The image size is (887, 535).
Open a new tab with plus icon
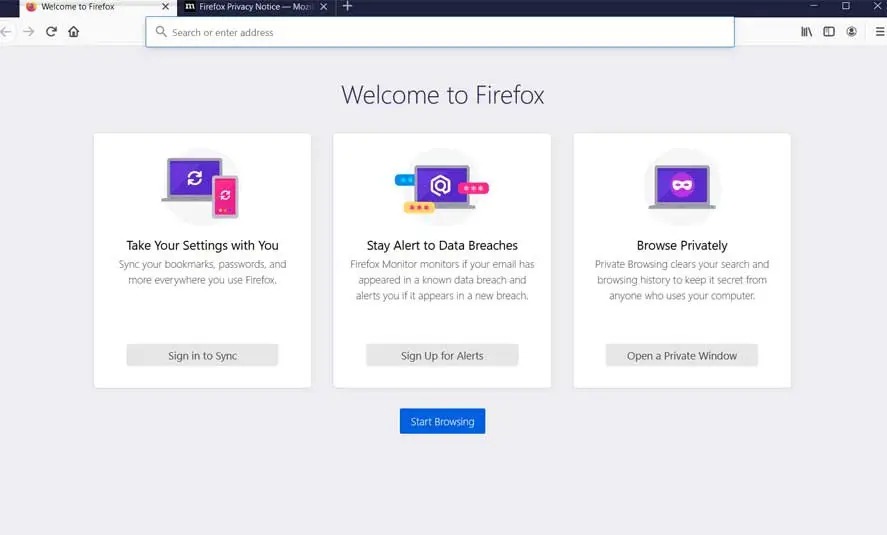click(347, 7)
